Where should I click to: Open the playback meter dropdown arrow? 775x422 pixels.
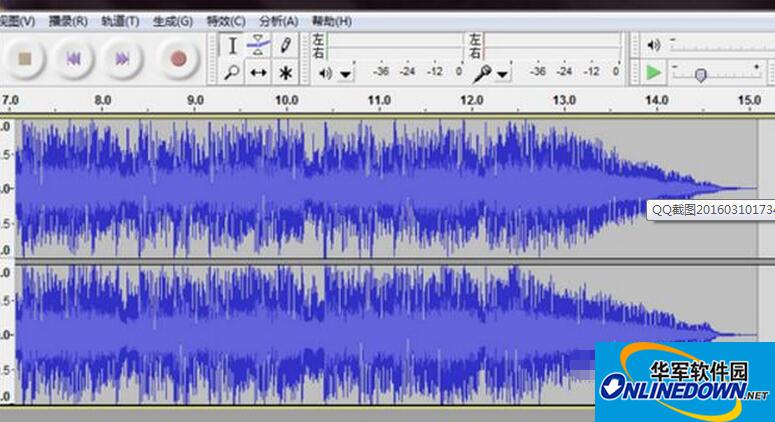click(x=345, y=75)
